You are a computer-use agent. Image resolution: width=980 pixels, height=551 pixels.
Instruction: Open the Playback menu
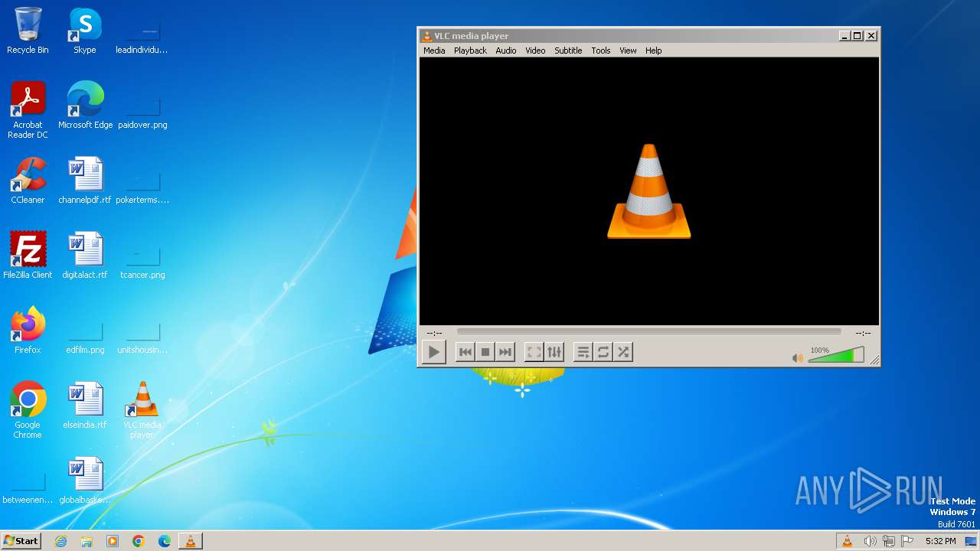point(470,51)
